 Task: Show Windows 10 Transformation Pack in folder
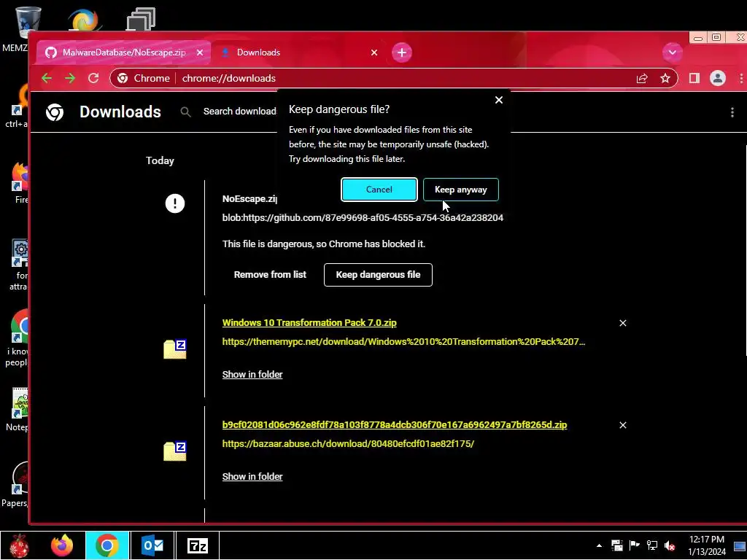pyautogui.click(x=252, y=374)
